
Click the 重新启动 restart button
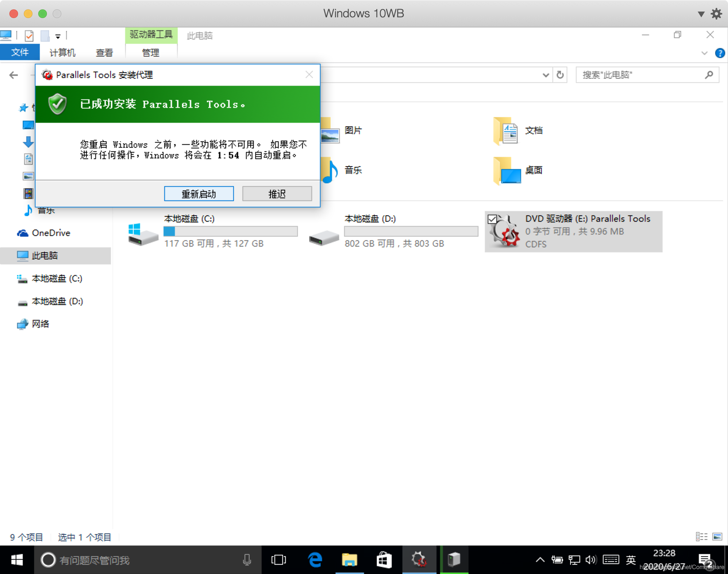tap(199, 194)
